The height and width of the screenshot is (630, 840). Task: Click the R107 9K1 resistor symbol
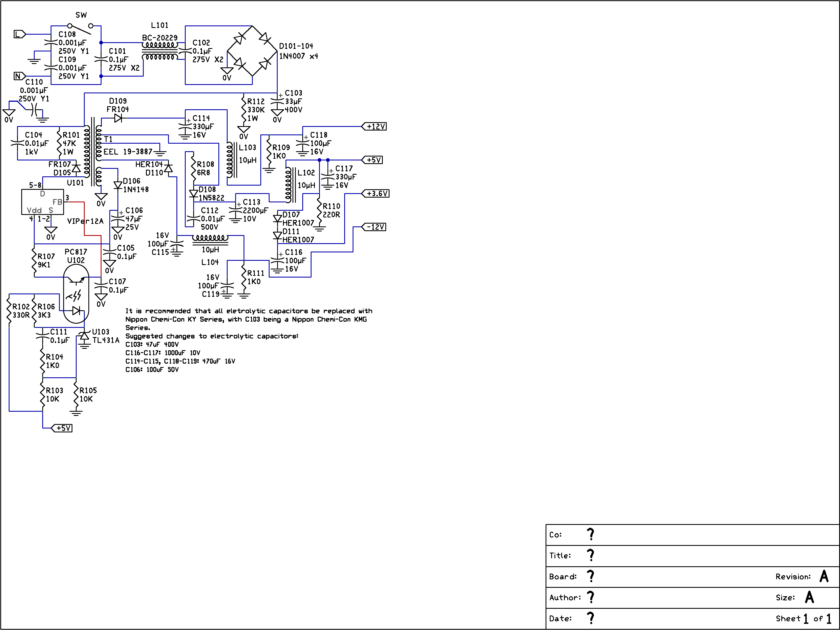tap(34, 261)
